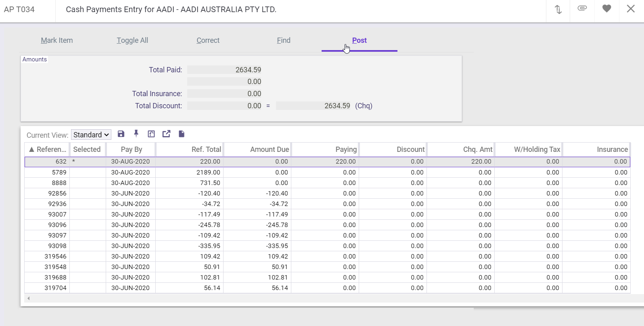Select reference 5789 row
The height and width of the screenshot is (326, 644).
(327, 172)
